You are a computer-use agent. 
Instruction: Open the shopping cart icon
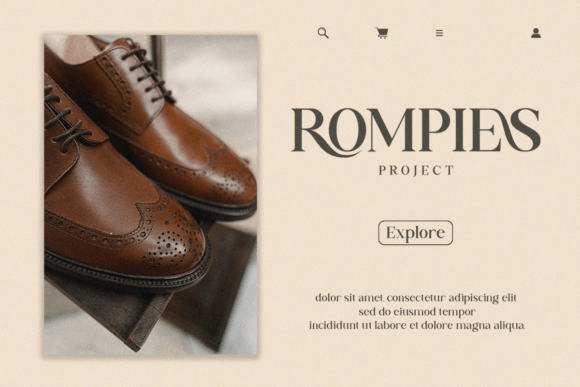click(x=382, y=33)
